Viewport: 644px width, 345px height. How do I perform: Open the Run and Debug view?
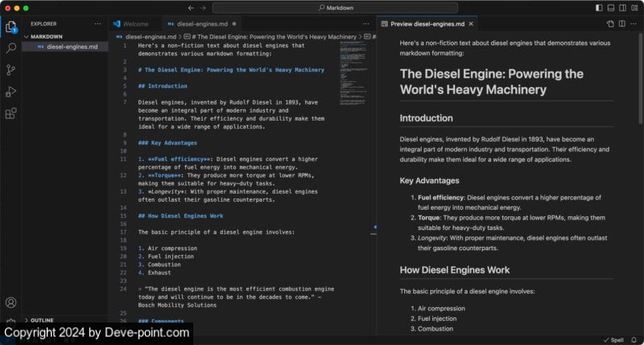click(11, 92)
